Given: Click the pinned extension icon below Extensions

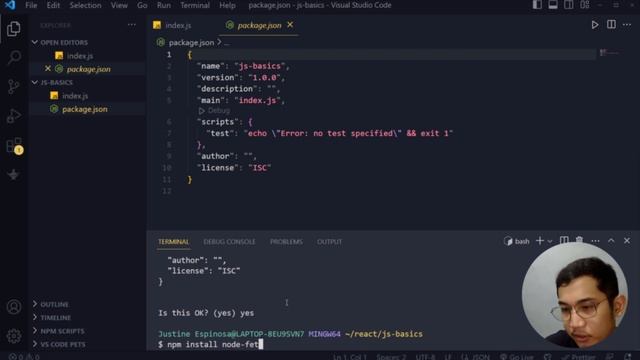Looking at the screenshot, I should [x=13, y=174].
